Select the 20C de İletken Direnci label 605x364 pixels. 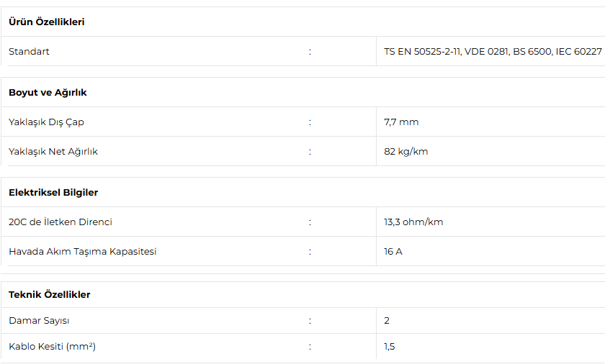tap(60, 222)
